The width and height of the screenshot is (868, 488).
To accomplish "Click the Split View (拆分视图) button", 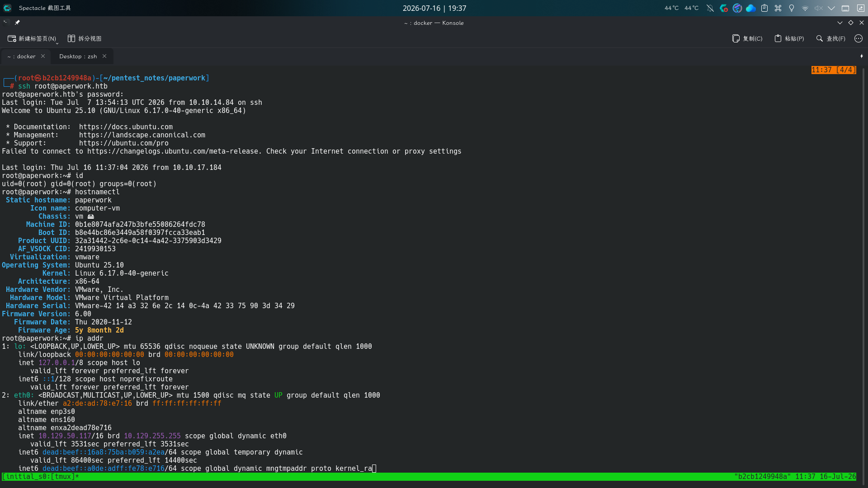I will 85,39.
